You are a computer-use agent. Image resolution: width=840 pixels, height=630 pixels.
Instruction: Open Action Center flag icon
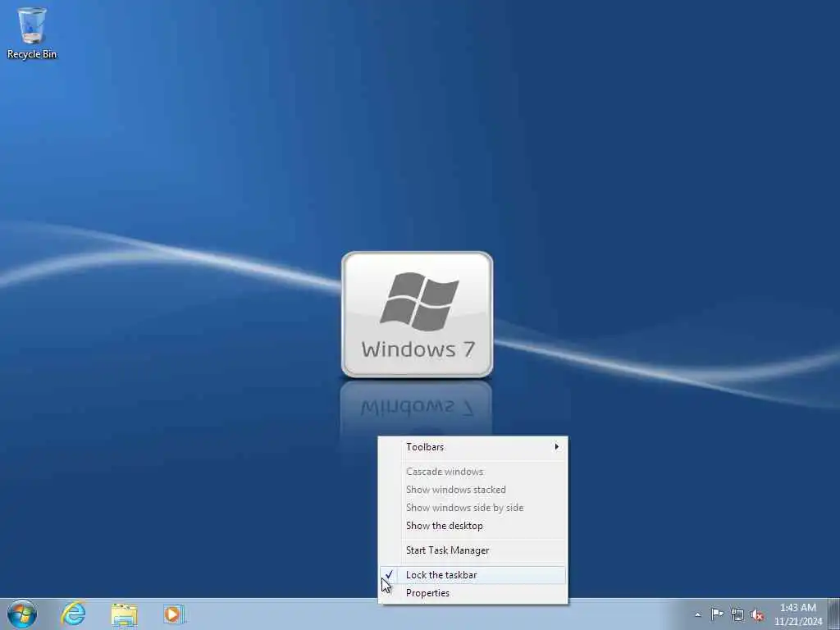717,614
